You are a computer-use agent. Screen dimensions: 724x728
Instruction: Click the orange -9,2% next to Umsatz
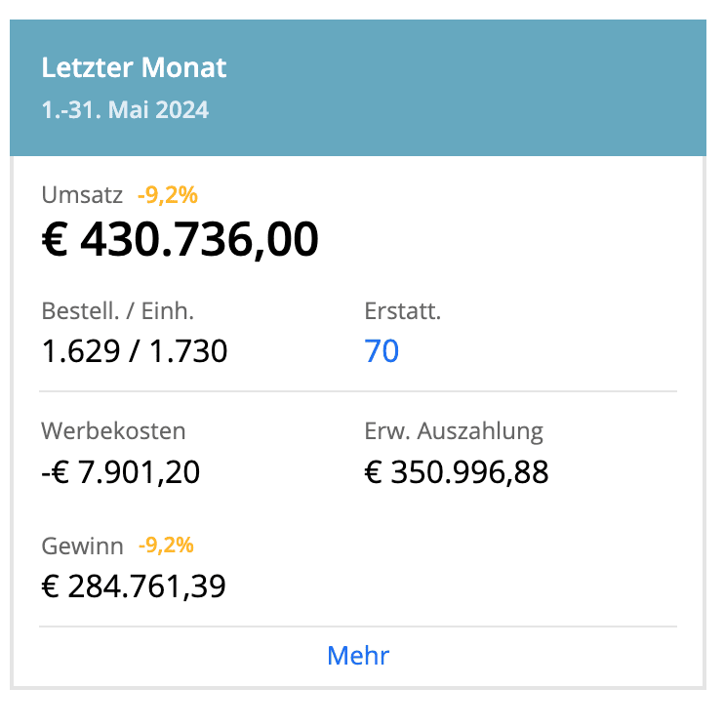pos(167,195)
